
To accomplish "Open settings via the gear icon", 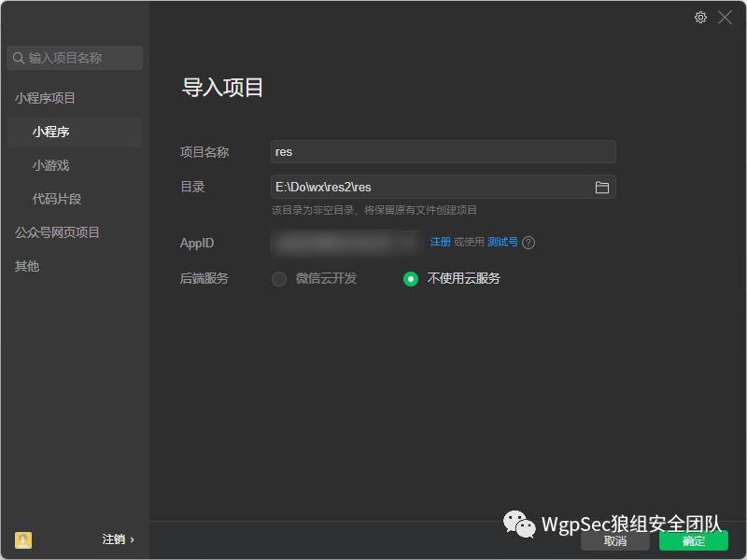I will tap(700, 18).
